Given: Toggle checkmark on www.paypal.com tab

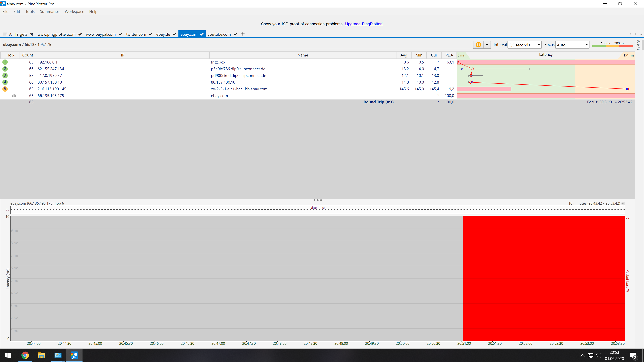Looking at the screenshot, I should (120, 34).
